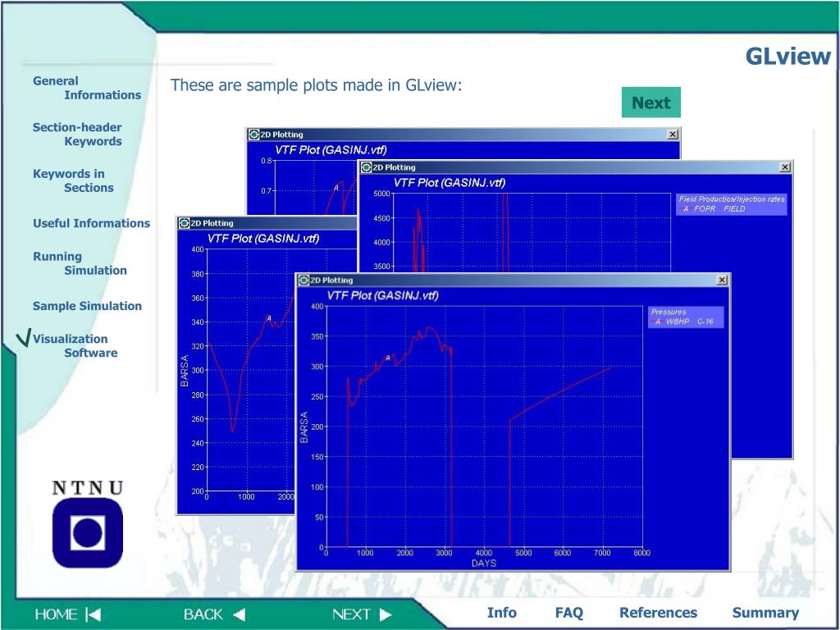The height and width of the screenshot is (630, 840).
Task: Open the Sample Simulation section
Action: [87, 307]
